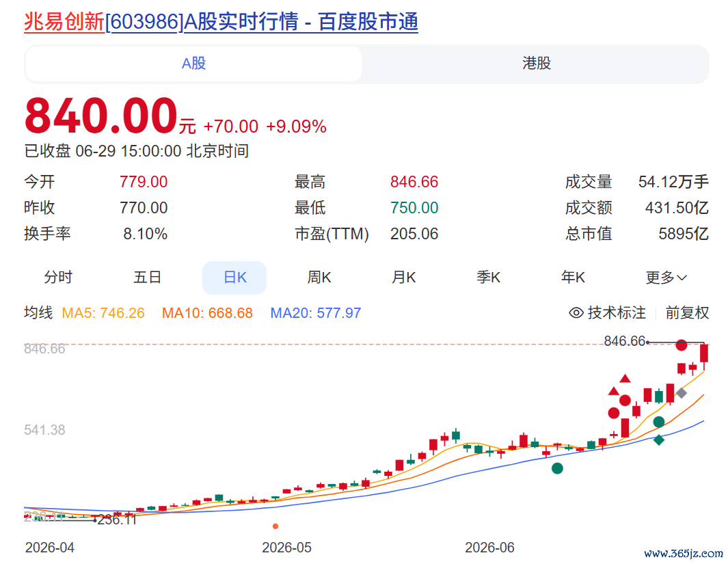
Task: Click the 成交额 value 431.50亿
Action: [x=677, y=208]
